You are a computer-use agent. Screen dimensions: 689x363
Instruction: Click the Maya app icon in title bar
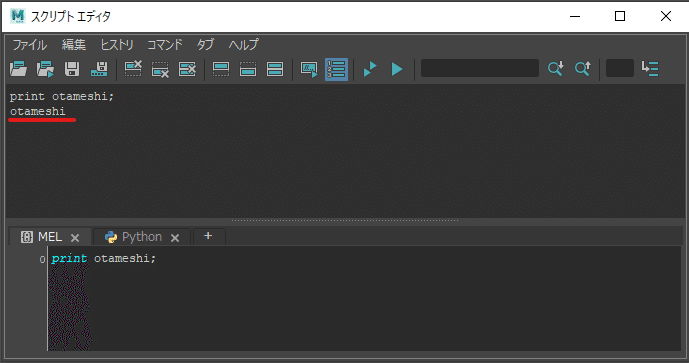tap(18, 16)
